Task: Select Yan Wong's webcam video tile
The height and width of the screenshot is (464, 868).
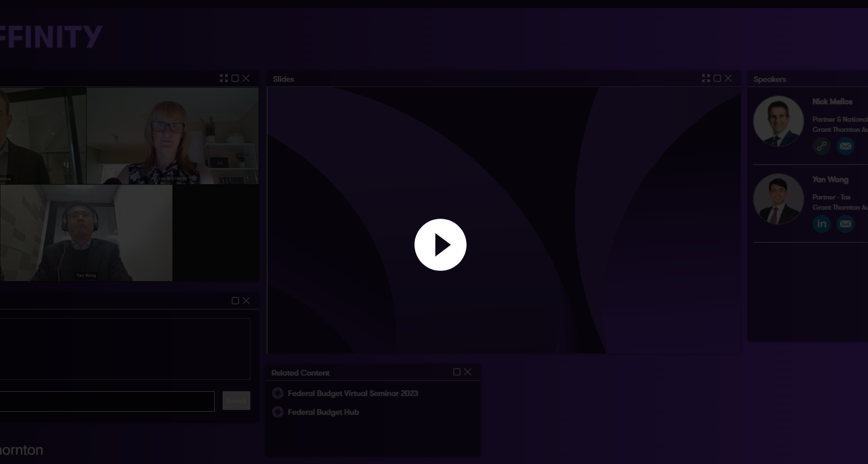Action: [86, 233]
